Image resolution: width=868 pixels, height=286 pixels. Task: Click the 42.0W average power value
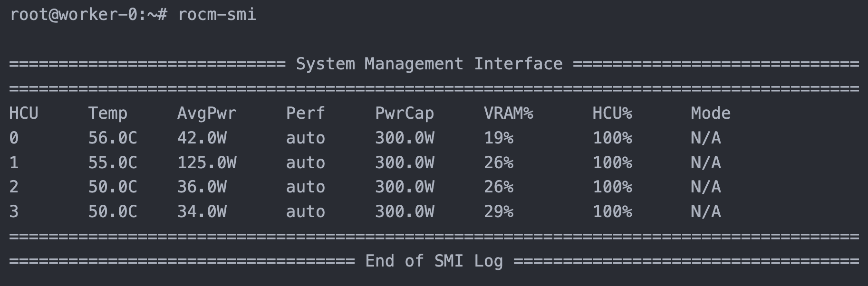point(202,138)
